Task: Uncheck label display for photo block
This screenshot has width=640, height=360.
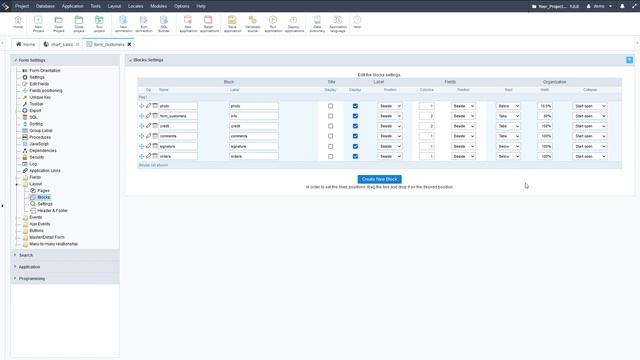Action: 355,106
